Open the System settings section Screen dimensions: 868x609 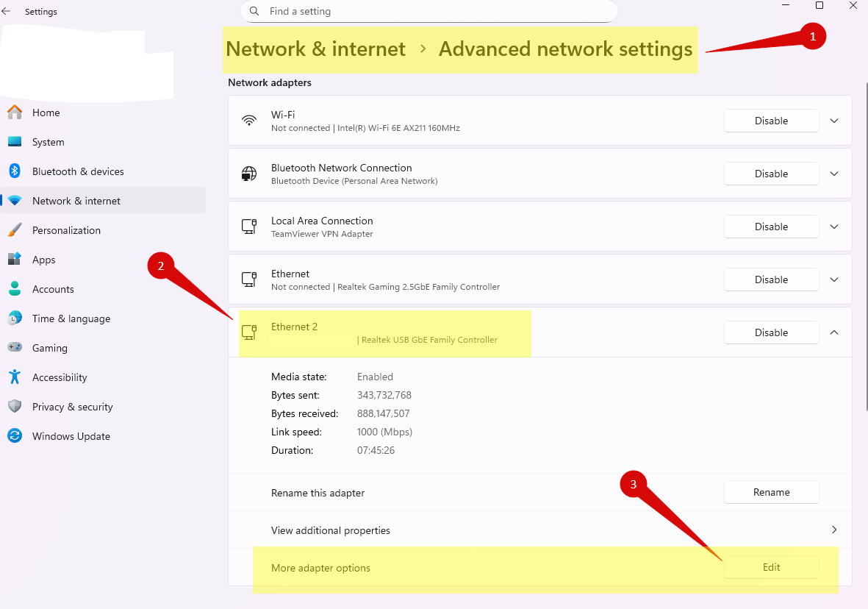47,141
